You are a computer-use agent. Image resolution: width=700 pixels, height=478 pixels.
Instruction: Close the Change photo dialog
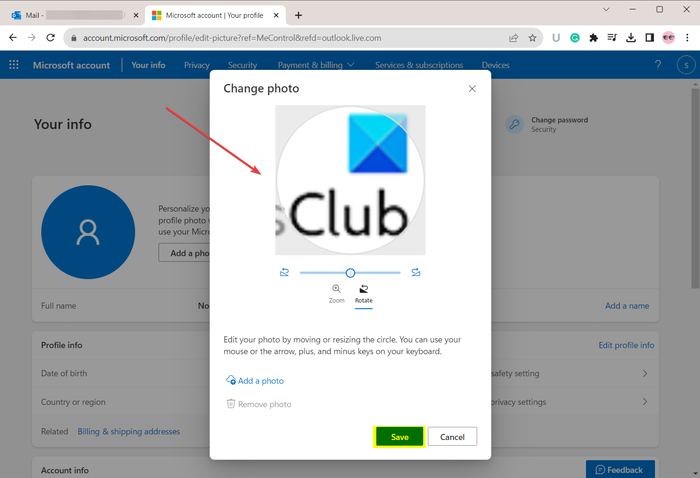pos(472,89)
